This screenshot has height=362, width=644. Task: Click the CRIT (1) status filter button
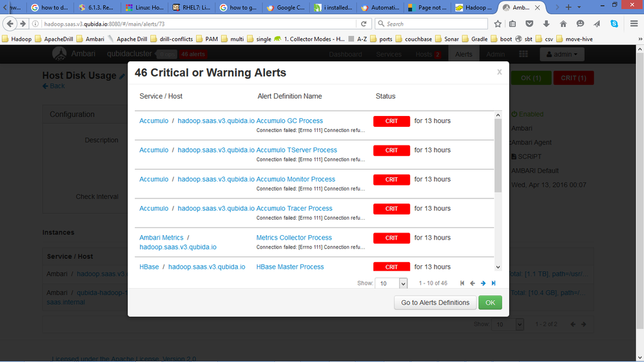pyautogui.click(x=573, y=78)
